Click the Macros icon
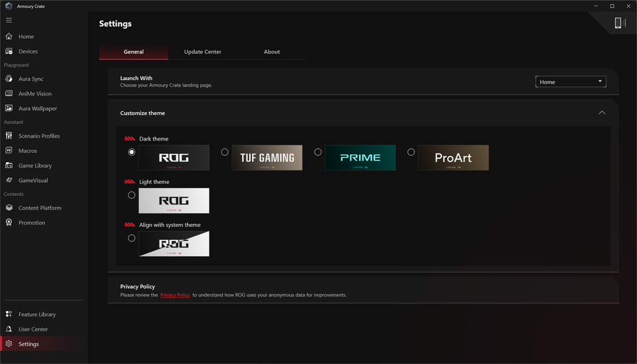Image resolution: width=637 pixels, height=364 pixels. [9, 150]
